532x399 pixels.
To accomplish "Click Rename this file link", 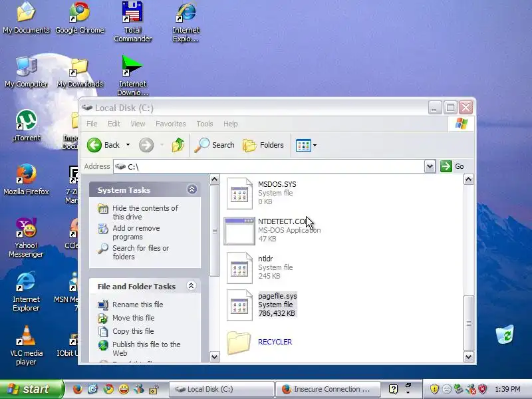I will [138, 305].
